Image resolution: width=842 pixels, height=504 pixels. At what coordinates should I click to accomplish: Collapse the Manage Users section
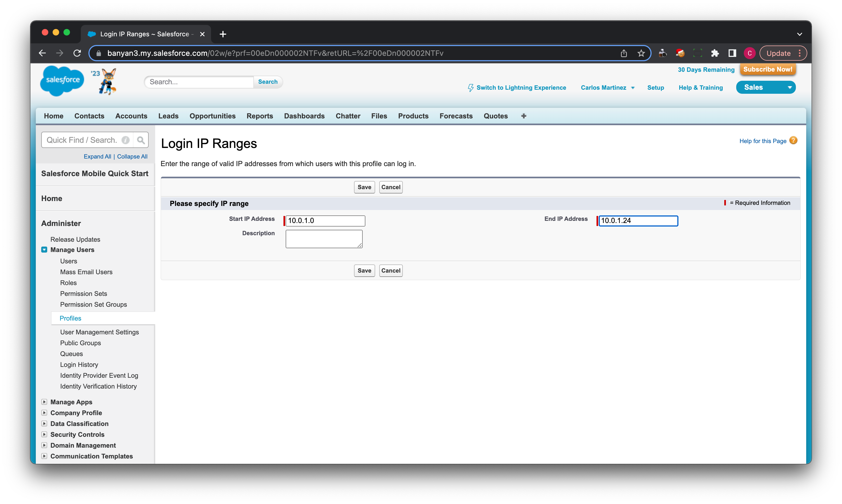(44, 250)
